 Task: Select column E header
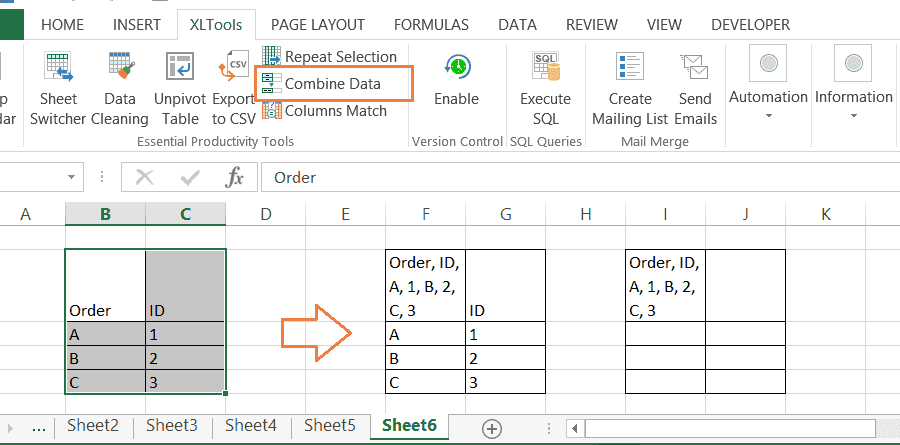tap(346, 215)
